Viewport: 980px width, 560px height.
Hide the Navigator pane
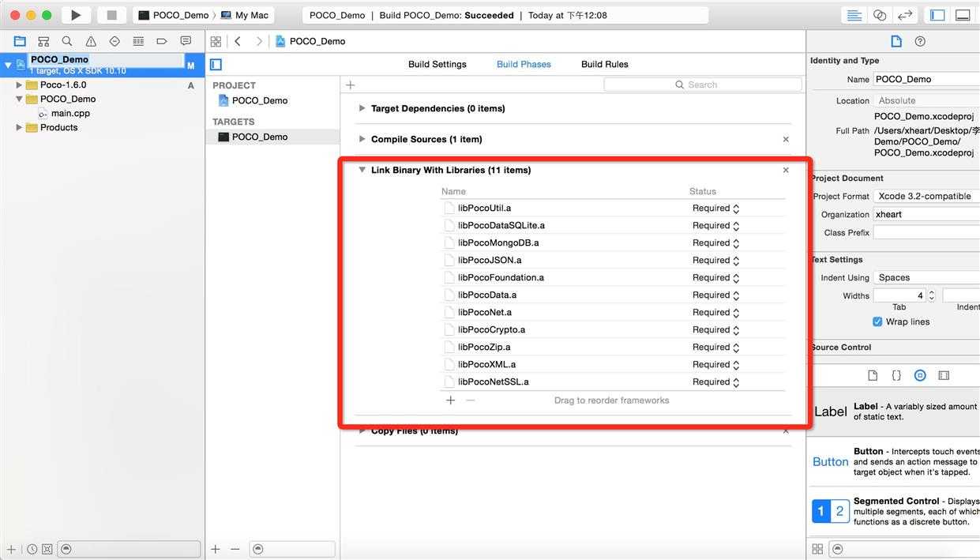coord(937,15)
